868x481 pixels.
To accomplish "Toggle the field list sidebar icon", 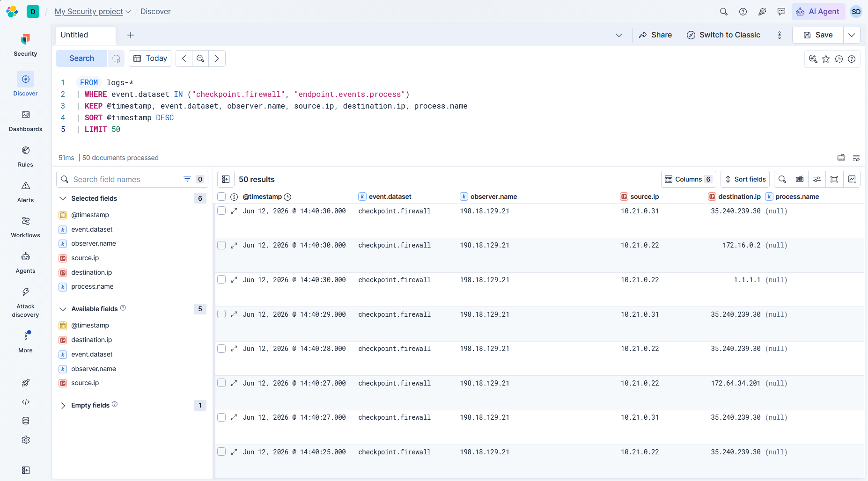I will (225, 179).
